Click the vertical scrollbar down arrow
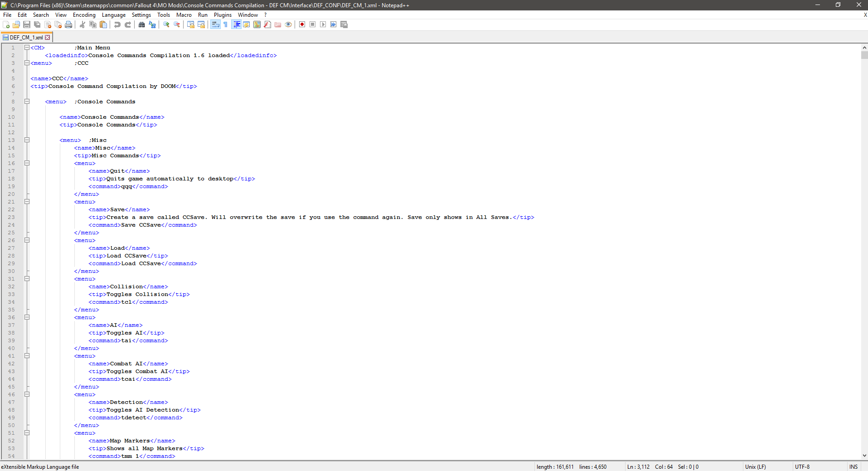This screenshot has height=471, width=868. pos(864,456)
